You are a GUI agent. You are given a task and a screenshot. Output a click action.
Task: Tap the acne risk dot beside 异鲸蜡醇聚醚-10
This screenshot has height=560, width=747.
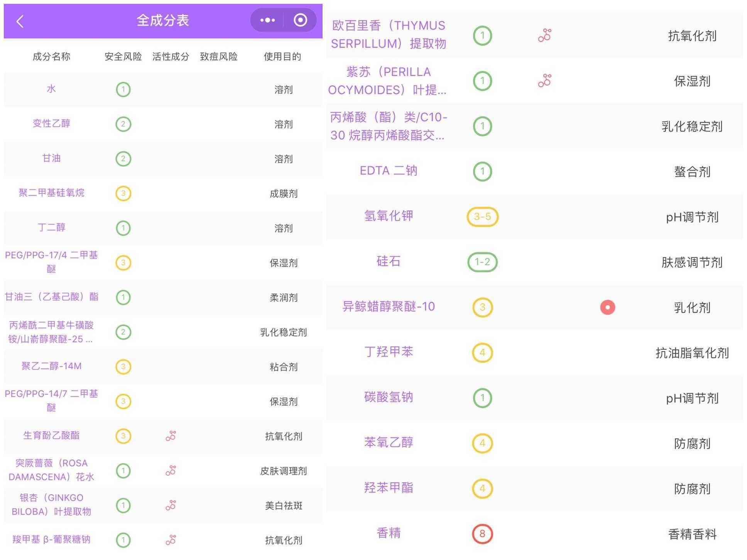[608, 307]
